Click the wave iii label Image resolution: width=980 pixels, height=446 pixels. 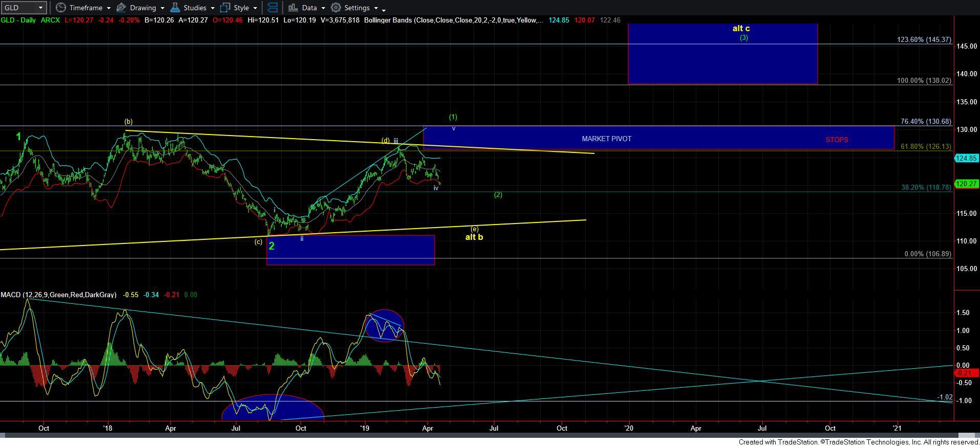[x=396, y=140]
